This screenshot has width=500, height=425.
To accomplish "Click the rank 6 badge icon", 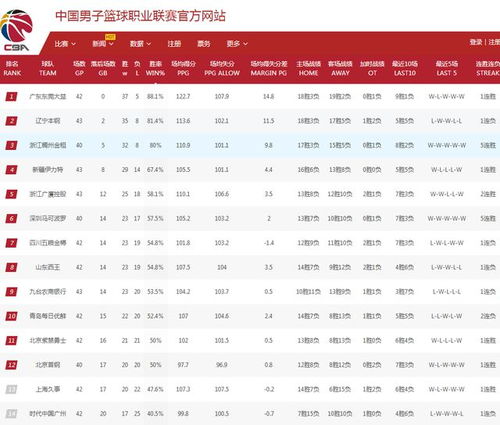I will point(11,219).
